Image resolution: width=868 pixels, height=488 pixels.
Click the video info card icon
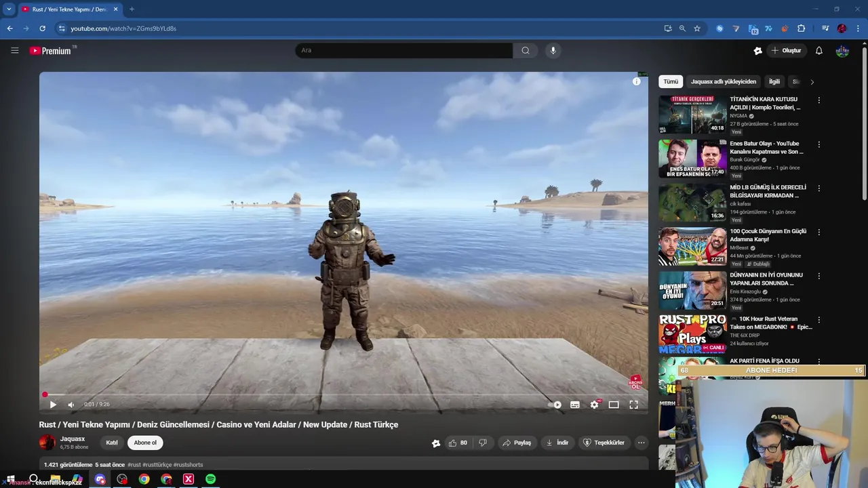(636, 81)
